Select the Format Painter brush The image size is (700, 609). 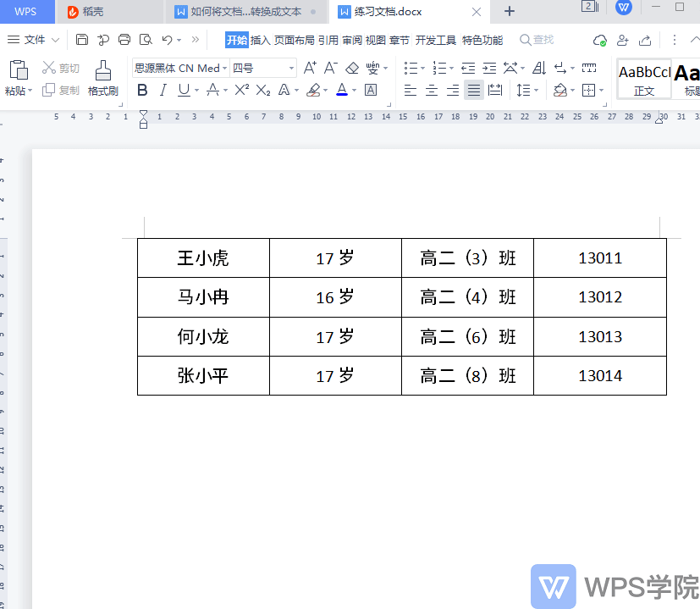pyautogui.click(x=102, y=78)
